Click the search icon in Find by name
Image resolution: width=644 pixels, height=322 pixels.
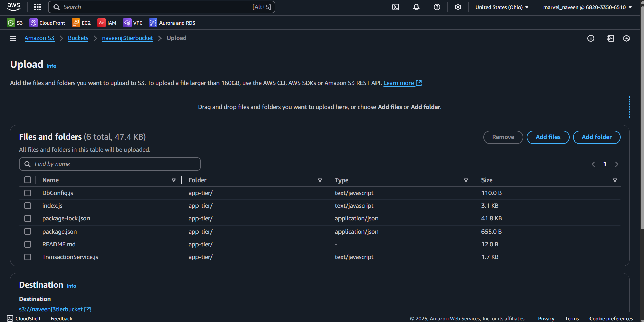click(x=27, y=164)
